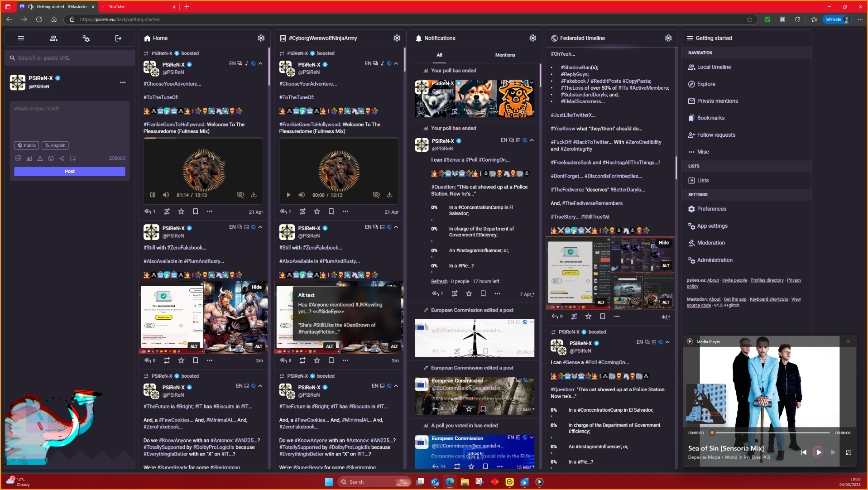This screenshot has height=490, width=868.
Task: Toggle audio visibility eye in #CyborgWerewolfNinjaArmy player
Action: pos(376,195)
